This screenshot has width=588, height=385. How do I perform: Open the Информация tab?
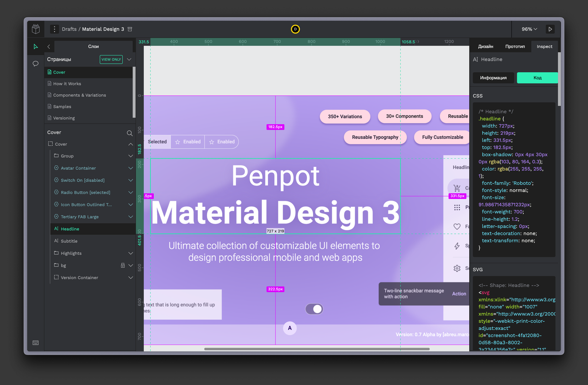tap(493, 78)
